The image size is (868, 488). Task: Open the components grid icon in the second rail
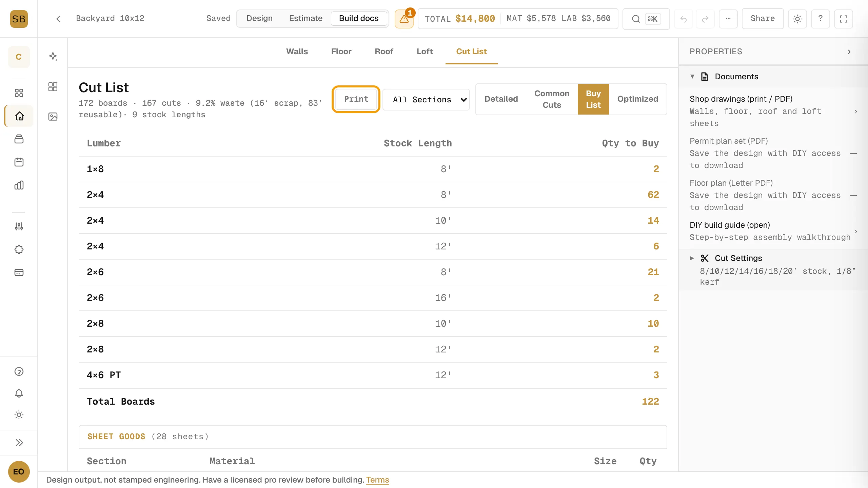53,87
